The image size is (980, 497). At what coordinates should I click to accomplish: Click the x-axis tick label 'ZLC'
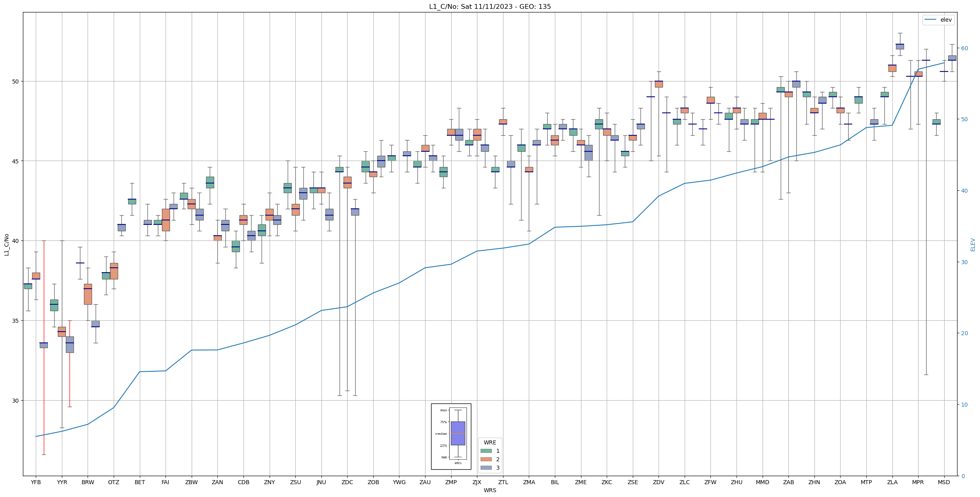coord(685,483)
